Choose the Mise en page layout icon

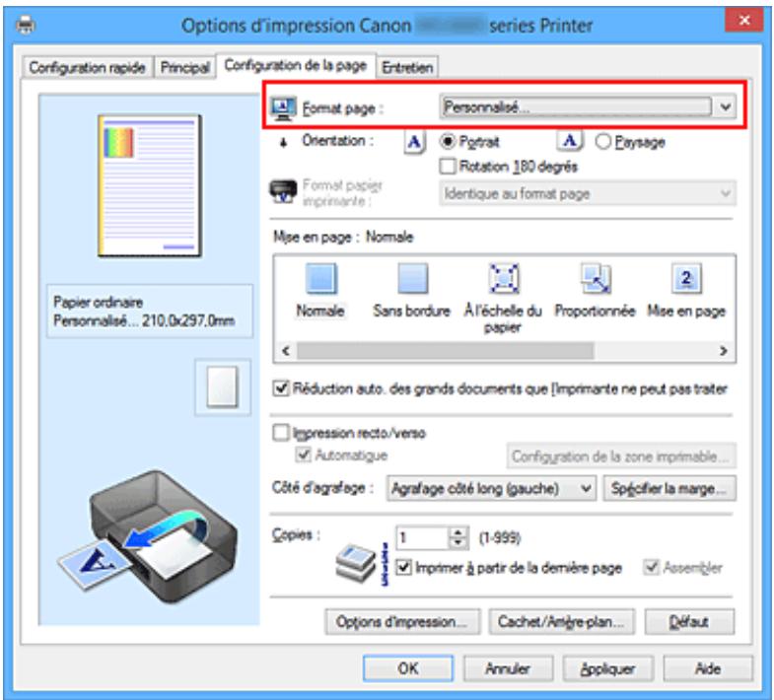(686, 278)
